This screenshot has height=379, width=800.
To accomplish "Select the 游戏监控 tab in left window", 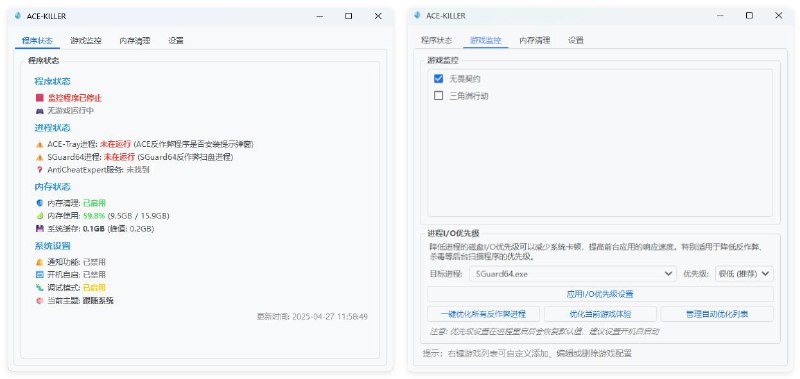I will [86, 40].
